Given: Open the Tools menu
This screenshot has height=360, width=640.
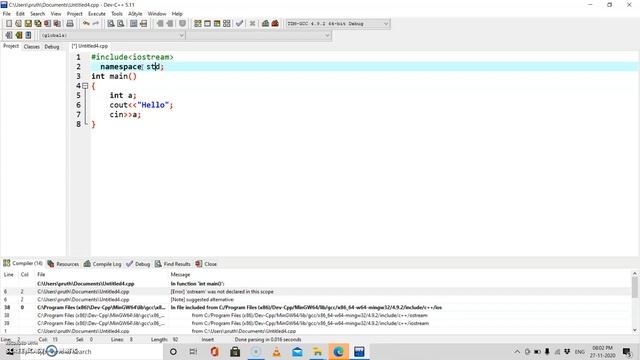Looking at the screenshot, I should pyautogui.click(x=117, y=13).
